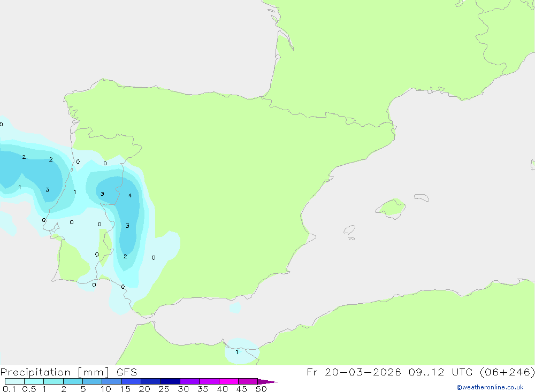
Task: Click the 'Precipitation [mm]' title text
Action: [x=55, y=372]
